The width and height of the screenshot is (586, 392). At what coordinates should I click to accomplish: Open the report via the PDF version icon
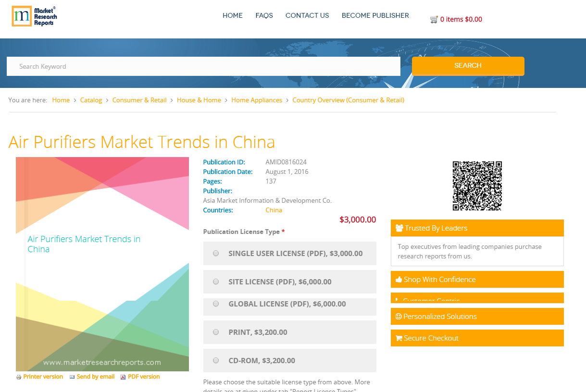coord(123,377)
